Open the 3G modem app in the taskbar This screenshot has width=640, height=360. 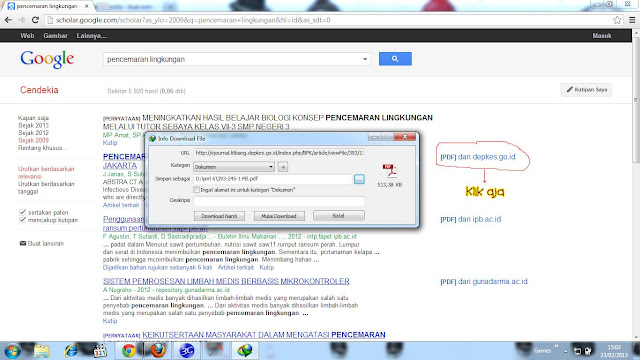[187, 351]
